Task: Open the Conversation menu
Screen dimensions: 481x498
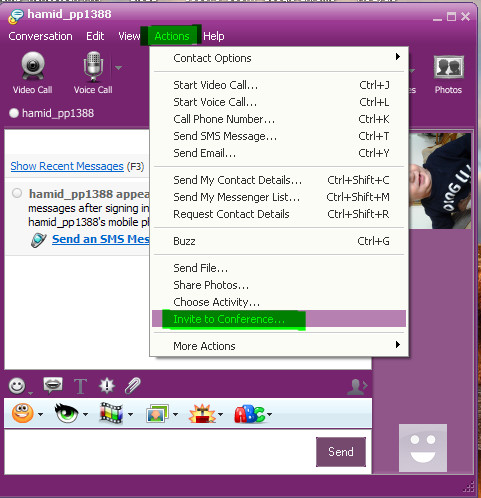Action: click(x=40, y=36)
